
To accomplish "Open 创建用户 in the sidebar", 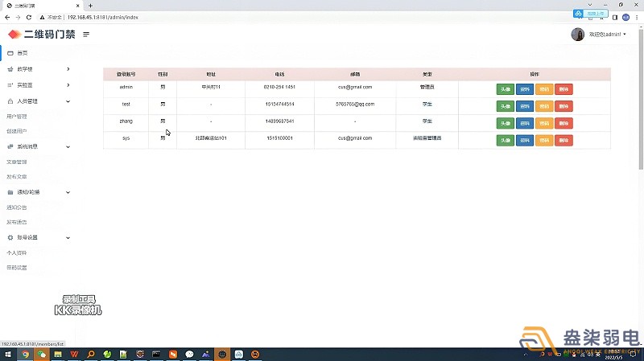I will 17,131.
